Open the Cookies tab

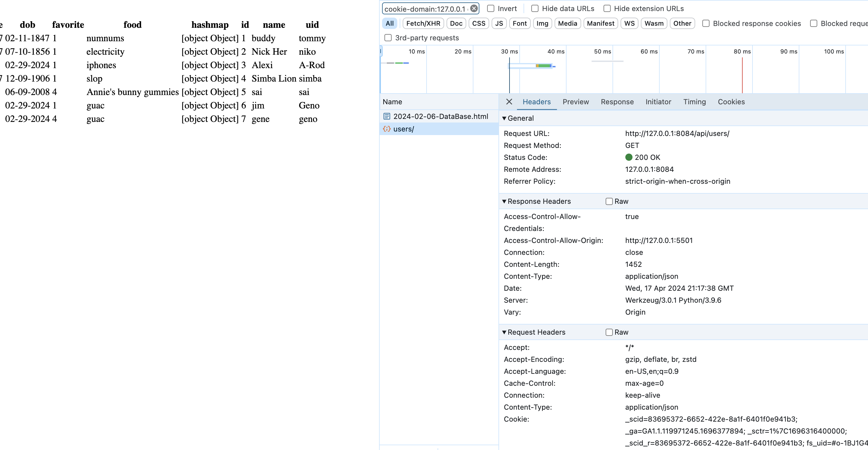coord(731,102)
